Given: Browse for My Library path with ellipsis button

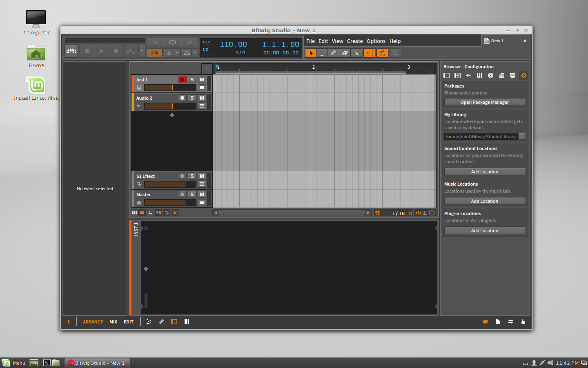Looking at the screenshot, I should tap(522, 137).
